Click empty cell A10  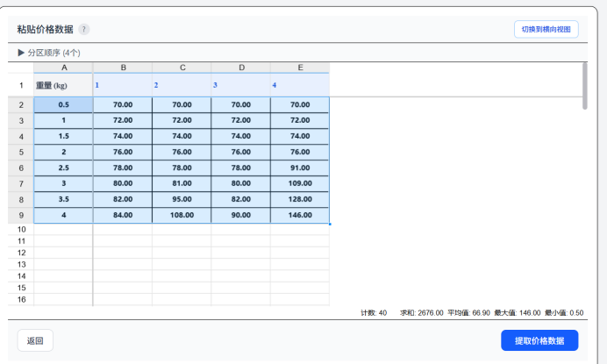(x=63, y=229)
